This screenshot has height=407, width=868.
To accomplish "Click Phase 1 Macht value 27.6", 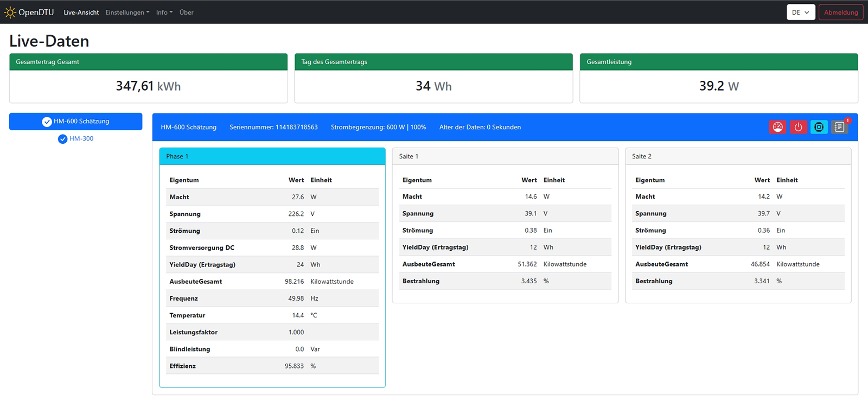I will [298, 197].
